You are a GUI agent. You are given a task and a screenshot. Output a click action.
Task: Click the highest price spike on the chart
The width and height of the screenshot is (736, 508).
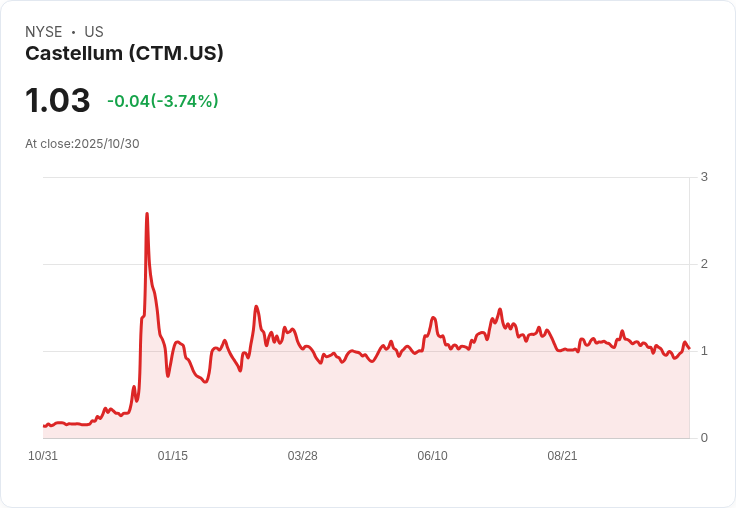[x=147, y=214]
